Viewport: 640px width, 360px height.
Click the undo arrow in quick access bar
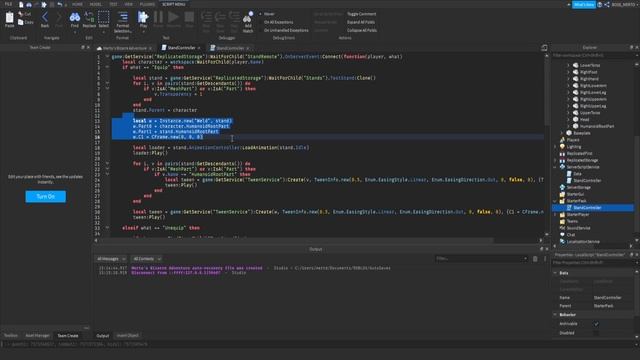(60, 4)
